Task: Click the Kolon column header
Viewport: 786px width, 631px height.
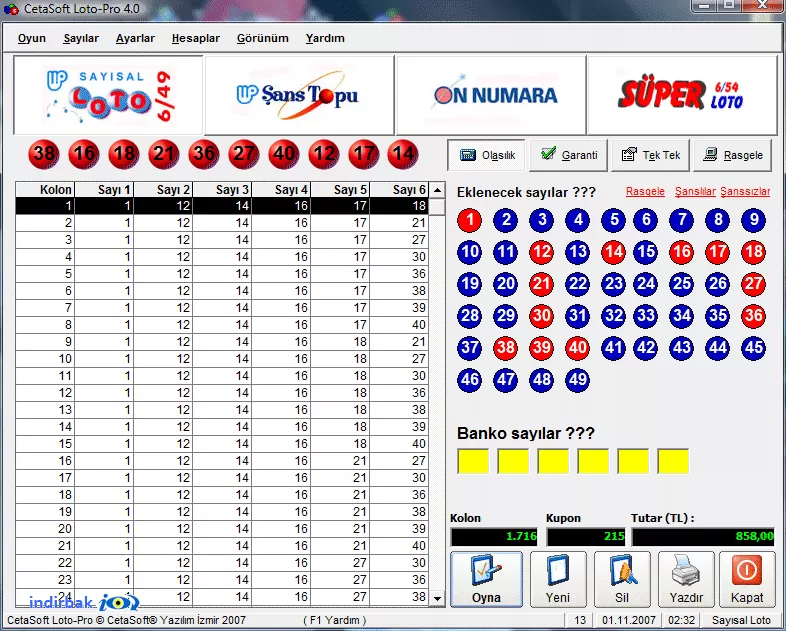Action: pyautogui.click(x=45, y=190)
